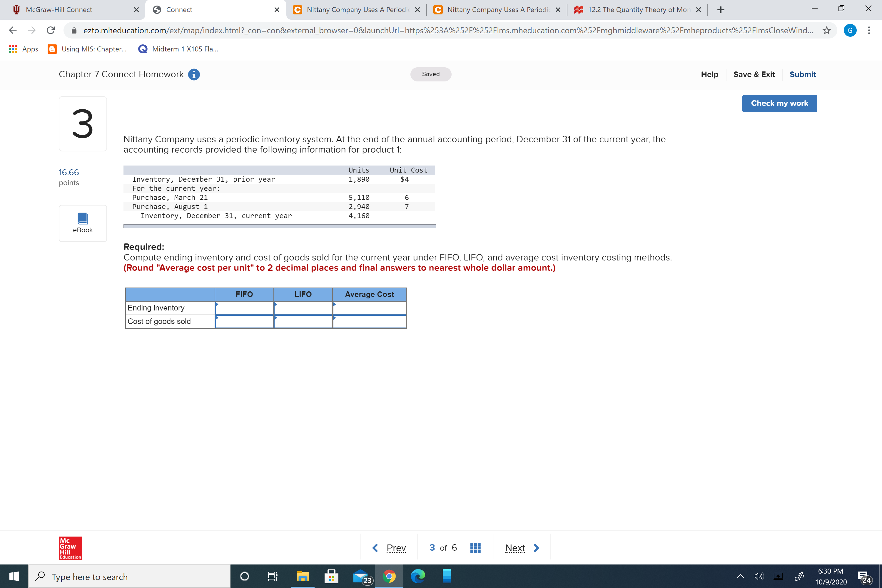Open the Chrome three-dot menu
The width and height of the screenshot is (882, 588).
tap(869, 30)
